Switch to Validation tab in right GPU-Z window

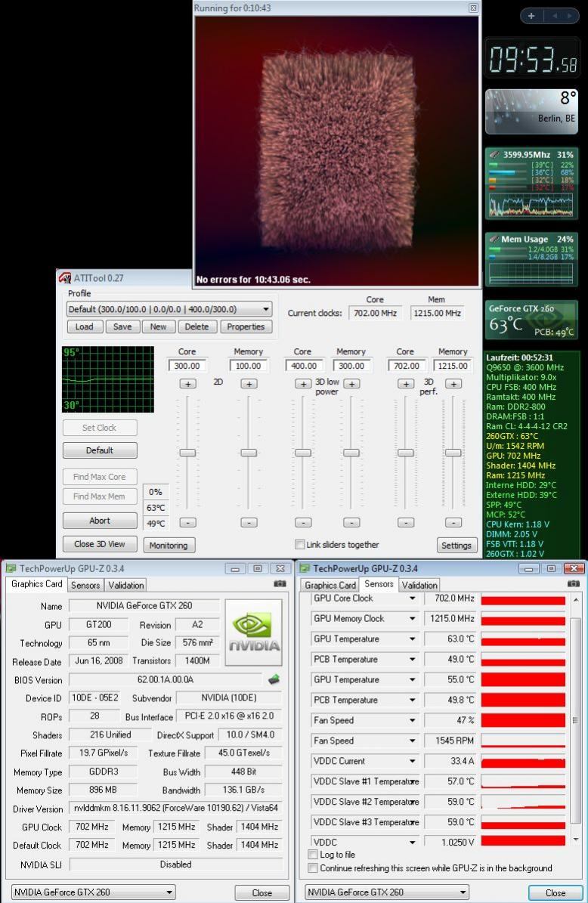(x=419, y=585)
